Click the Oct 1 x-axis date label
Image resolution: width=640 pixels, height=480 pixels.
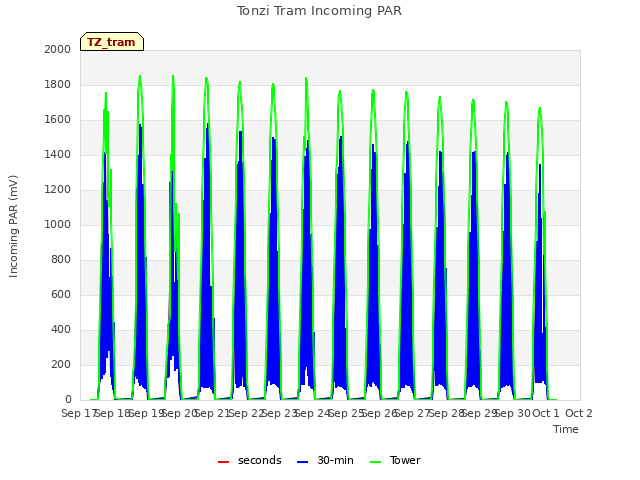[546, 413]
